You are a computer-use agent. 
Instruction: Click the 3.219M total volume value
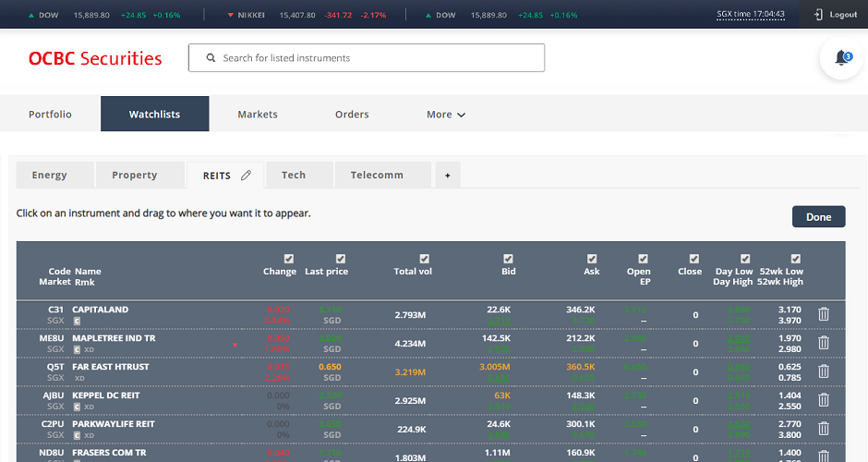point(410,372)
